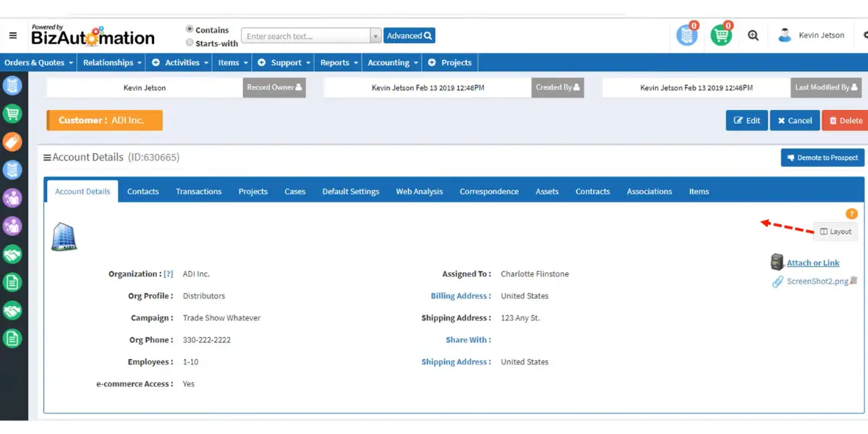
Task: Click the Kevin Jetson user avatar icon
Action: click(x=785, y=35)
